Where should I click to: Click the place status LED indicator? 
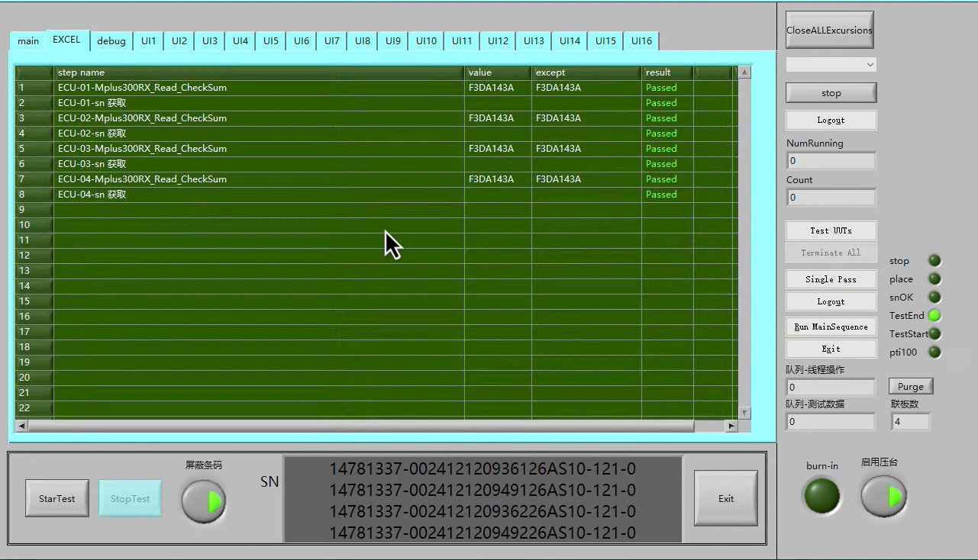click(934, 279)
